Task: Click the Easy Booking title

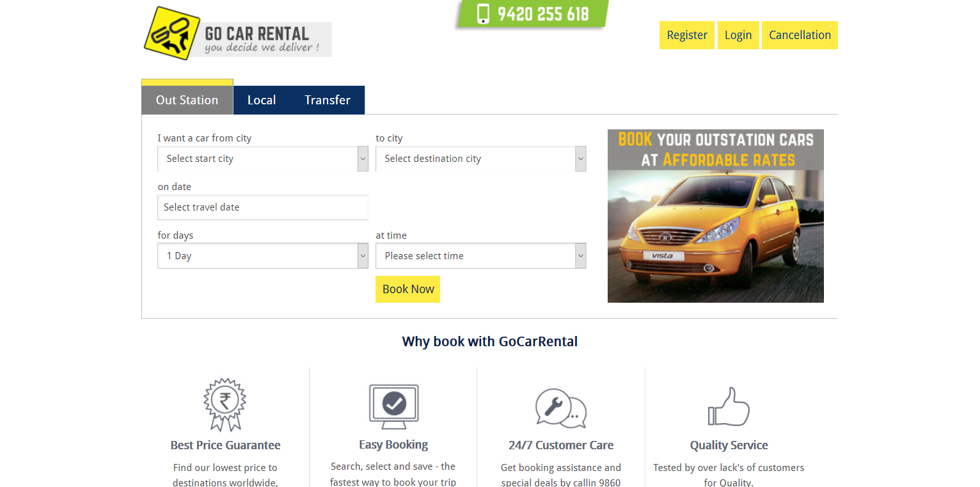Action: coord(393,445)
